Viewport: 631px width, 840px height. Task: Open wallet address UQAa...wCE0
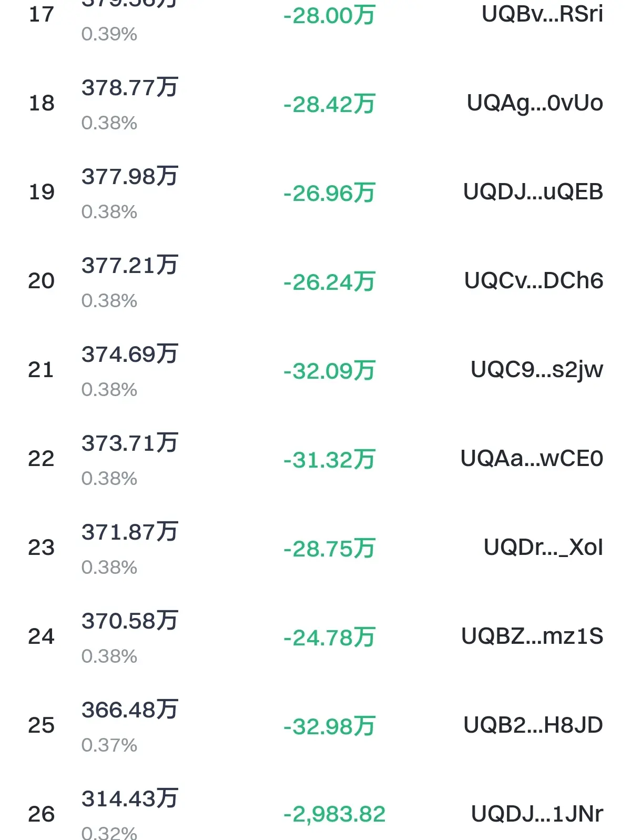click(532, 459)
